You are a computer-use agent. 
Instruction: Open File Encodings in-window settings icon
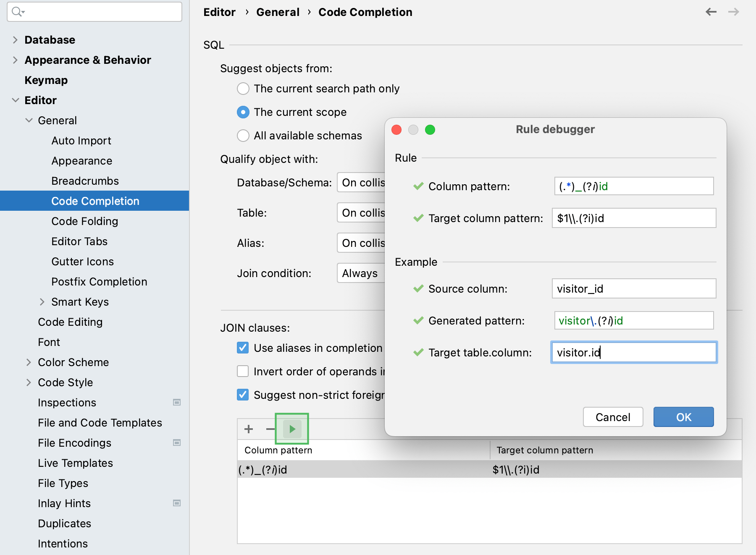point(177,442)
